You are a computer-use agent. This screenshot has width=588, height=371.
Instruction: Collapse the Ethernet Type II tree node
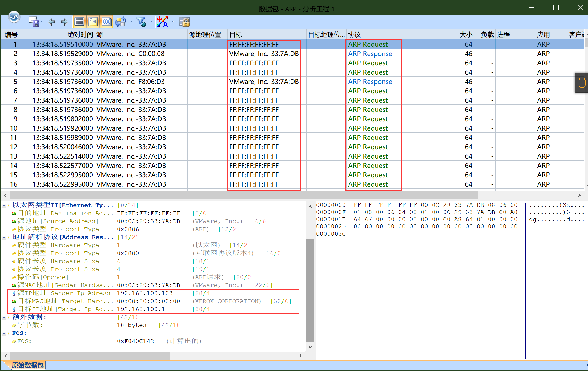pyautogui.click(x=3, y=205)
